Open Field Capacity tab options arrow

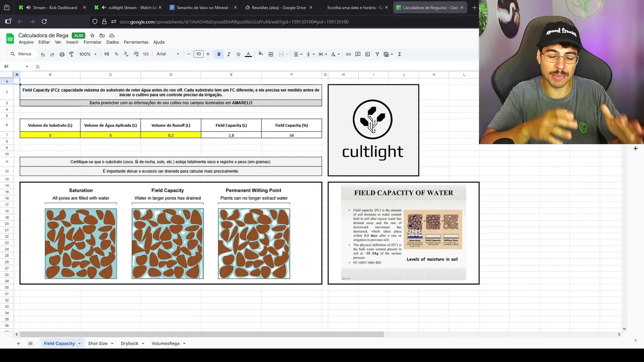pos(79,343)
